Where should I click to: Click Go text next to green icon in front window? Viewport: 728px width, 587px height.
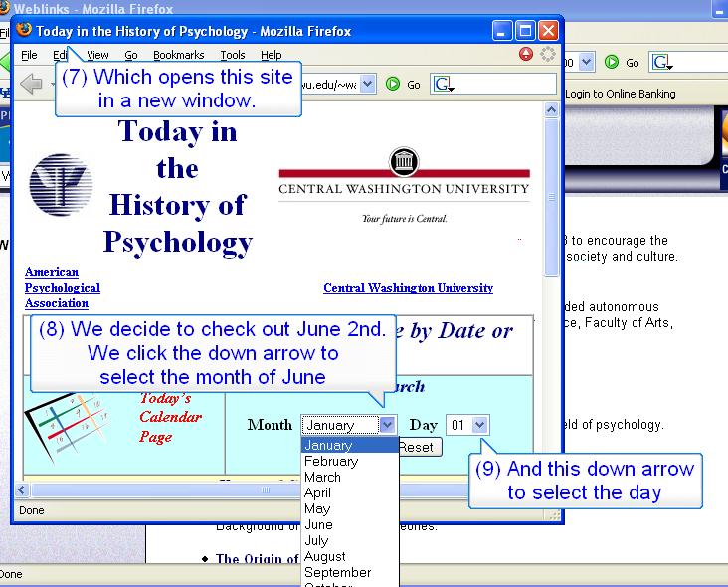(x=413, y=85)
